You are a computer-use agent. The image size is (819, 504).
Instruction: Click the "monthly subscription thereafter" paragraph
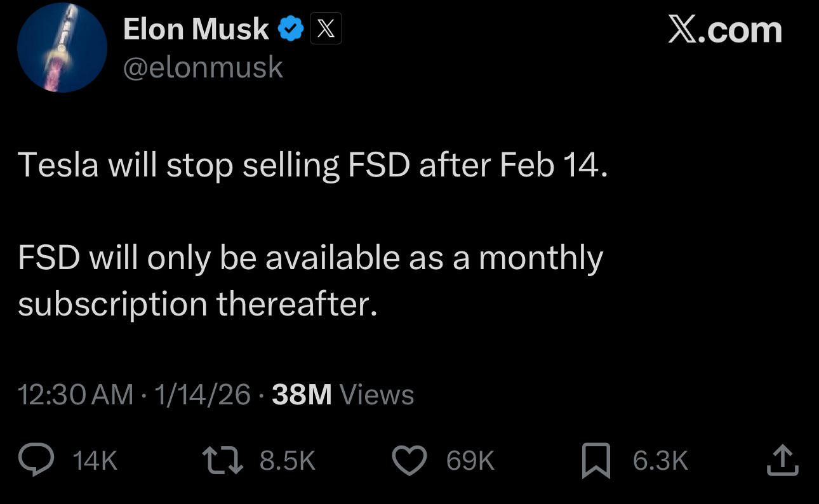pyautogui.click(x=310, y=281)
